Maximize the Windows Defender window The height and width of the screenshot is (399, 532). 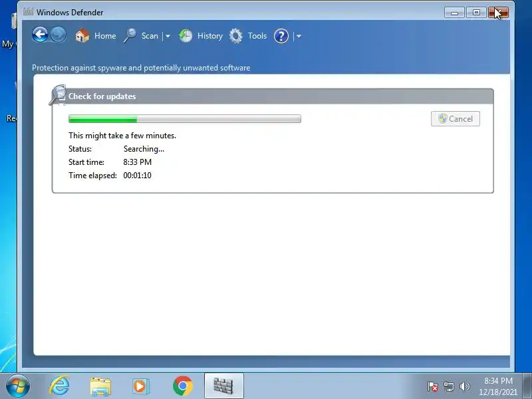[x=476, y=13]
